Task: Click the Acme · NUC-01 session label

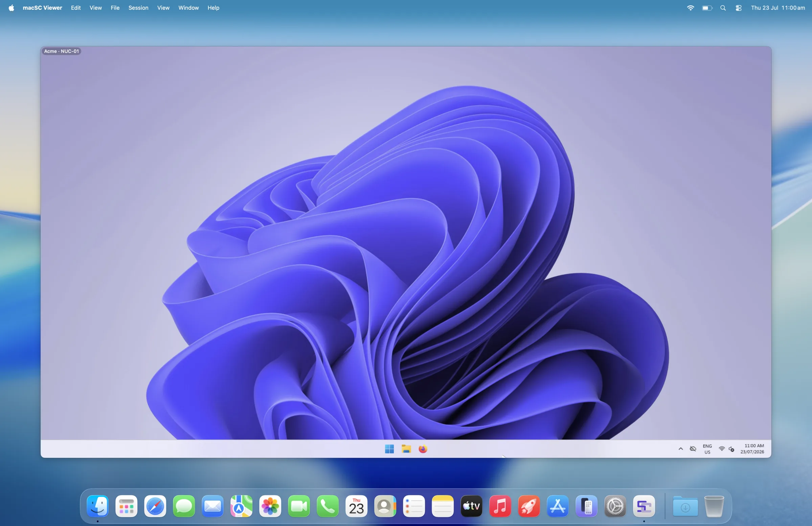Action: (62, 51)
